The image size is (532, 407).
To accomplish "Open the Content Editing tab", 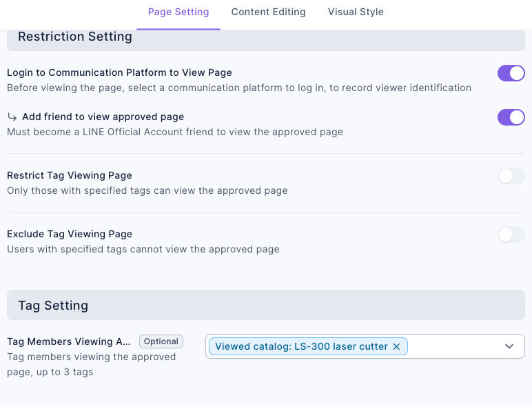I will (x=268, y=12).
